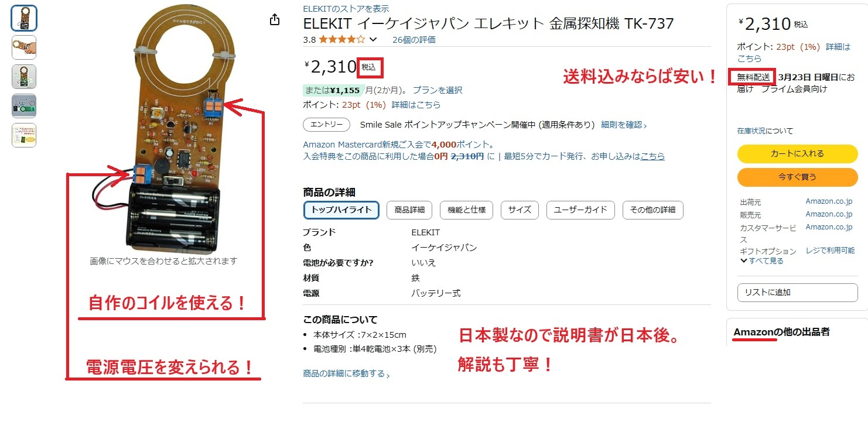Click プランを選択 installment plan link
The width and height of the screenshot is (868, 432).
(x=438, y=90)
